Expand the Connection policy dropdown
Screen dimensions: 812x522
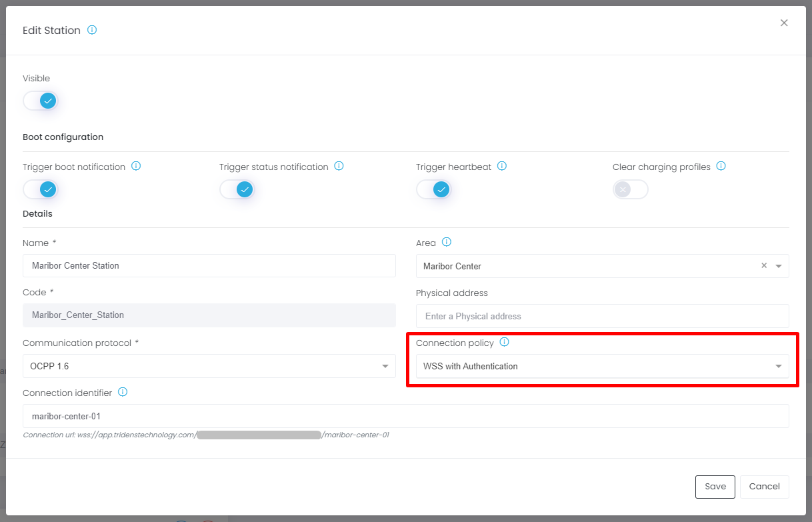point(602,366)
